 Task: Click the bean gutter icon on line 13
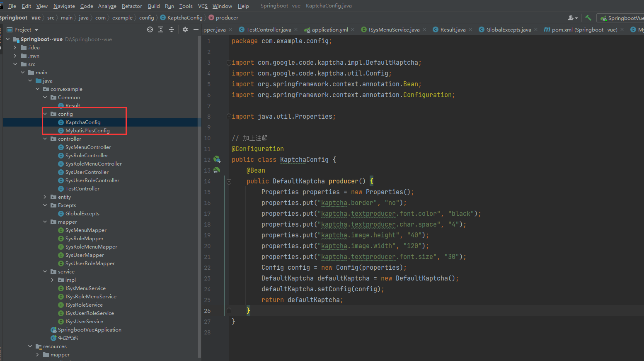(x=217, y=170)
